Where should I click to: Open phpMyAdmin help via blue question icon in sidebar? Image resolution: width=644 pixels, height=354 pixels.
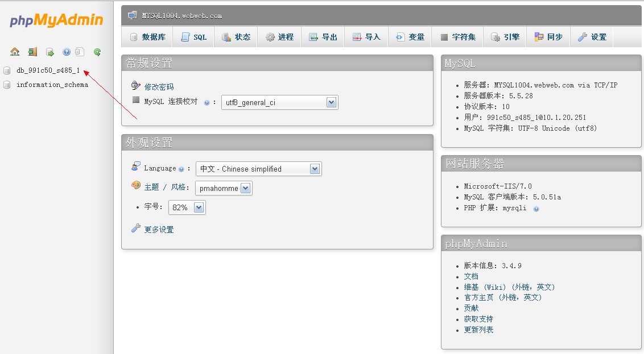[x=66, y=52]
